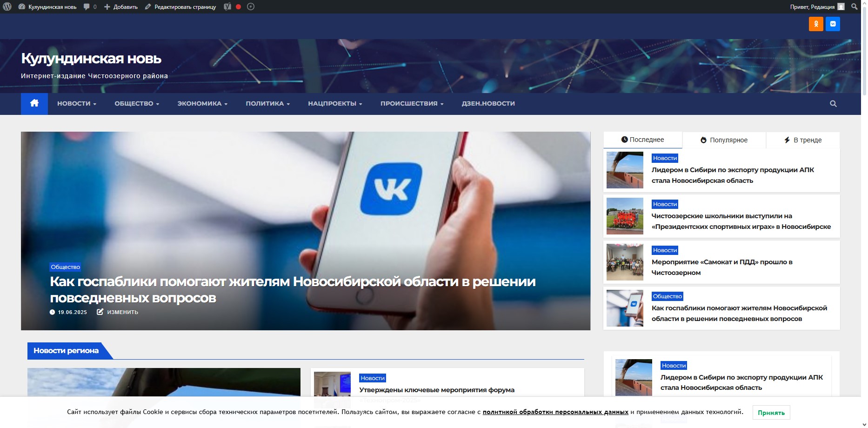Viewport: 868px width, 428px height.
Task: Open site search in navigation bar
Action: point(833,104)
